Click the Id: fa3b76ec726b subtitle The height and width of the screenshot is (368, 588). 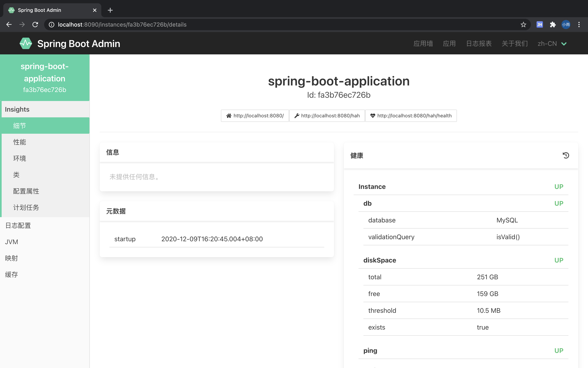coord(339,95)
